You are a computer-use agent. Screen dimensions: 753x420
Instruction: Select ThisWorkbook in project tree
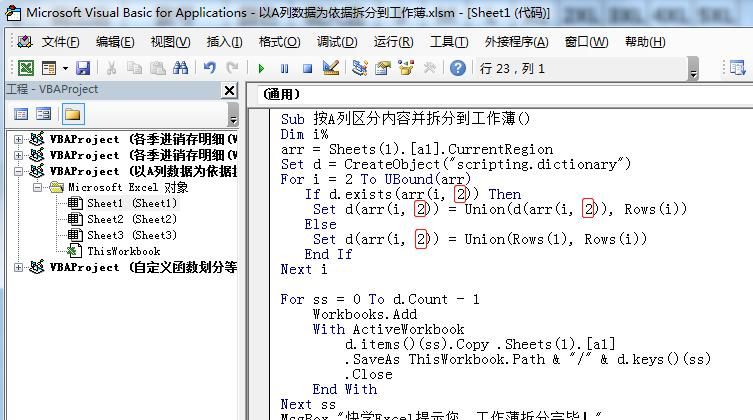point(123,251)
